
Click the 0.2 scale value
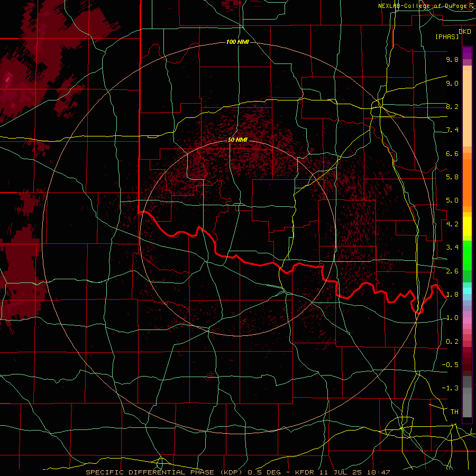point(452,342)
